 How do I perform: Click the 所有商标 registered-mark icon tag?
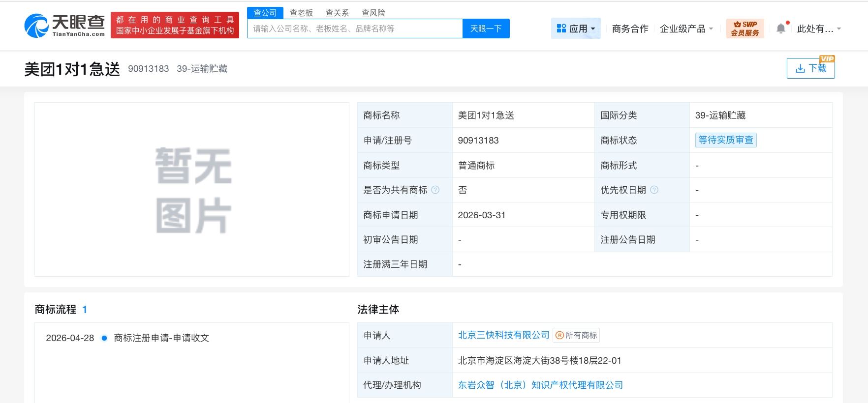(576, 335)
